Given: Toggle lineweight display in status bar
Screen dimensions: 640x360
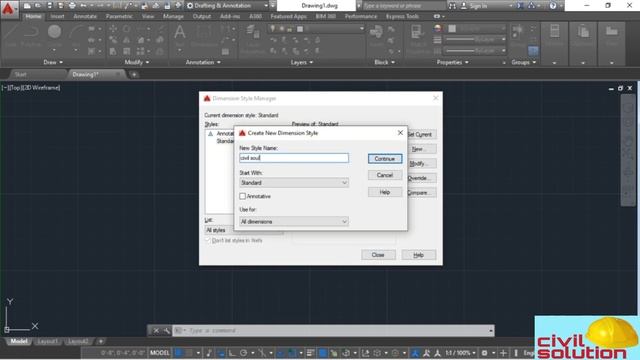Looking at the screenshot, I should tap(311, 353).
